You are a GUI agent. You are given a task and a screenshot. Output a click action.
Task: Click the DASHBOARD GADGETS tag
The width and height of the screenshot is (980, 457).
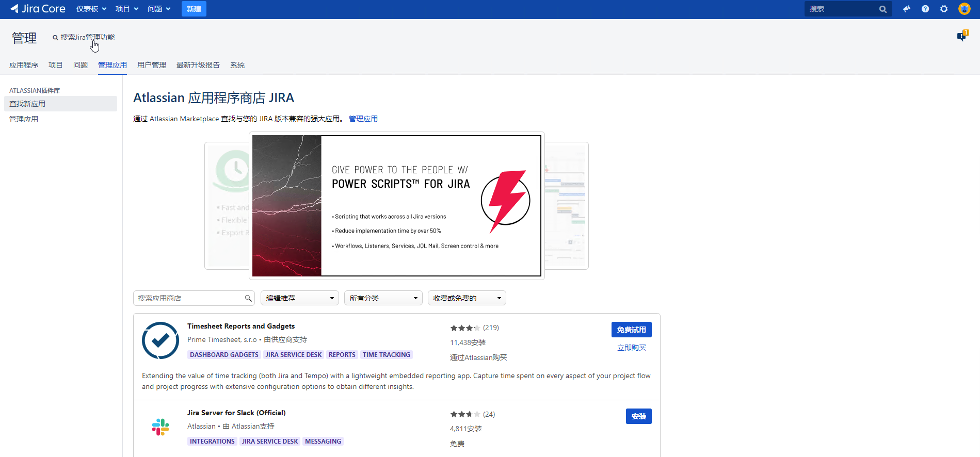pos(224,355)
